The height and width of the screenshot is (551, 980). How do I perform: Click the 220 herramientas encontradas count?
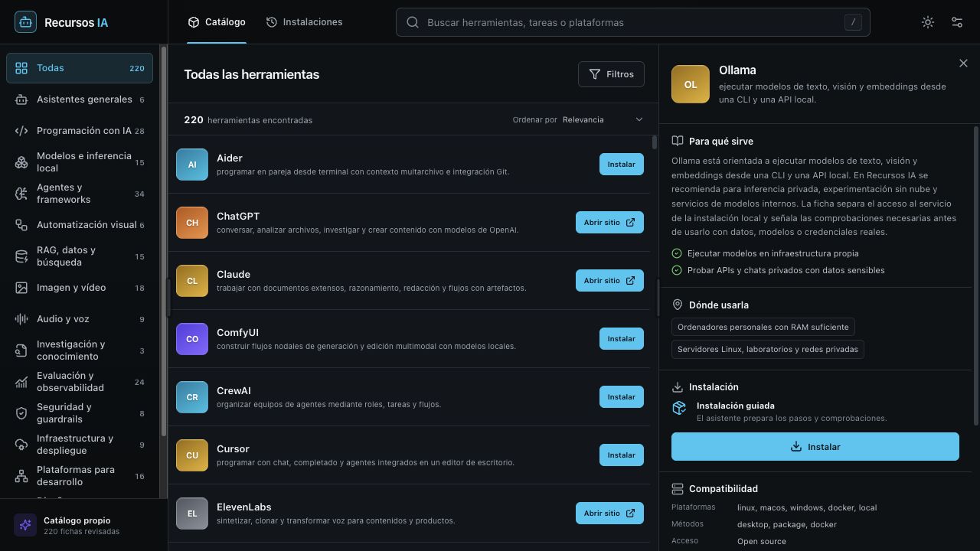point(248,120)
